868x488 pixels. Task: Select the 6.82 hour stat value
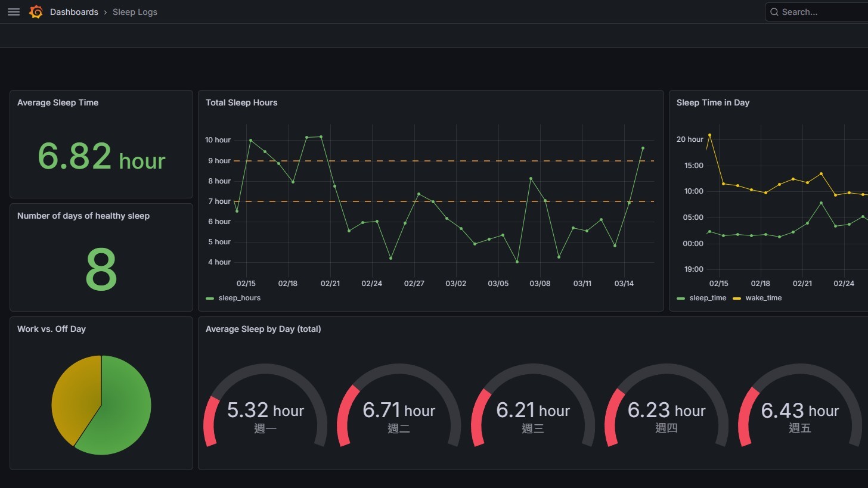tap(101, 157)
